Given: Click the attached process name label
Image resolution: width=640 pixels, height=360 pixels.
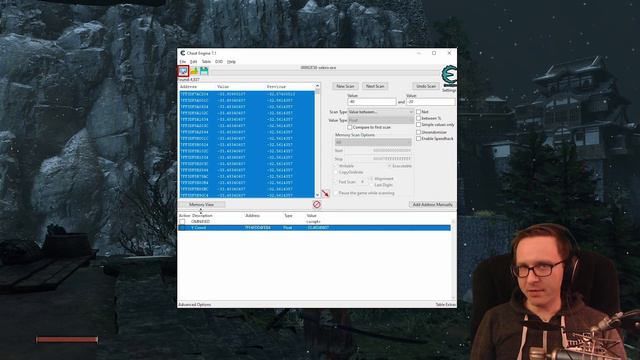Looking at the screenshot, I should (318, 67).
